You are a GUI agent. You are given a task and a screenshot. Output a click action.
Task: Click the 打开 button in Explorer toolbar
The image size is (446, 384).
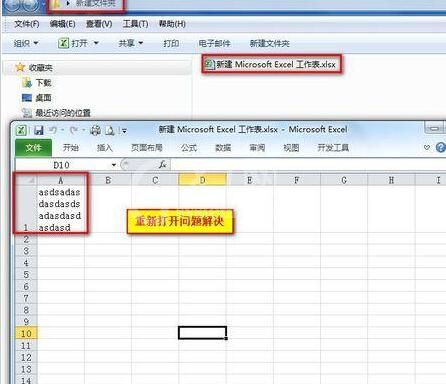tap(73, 43)
